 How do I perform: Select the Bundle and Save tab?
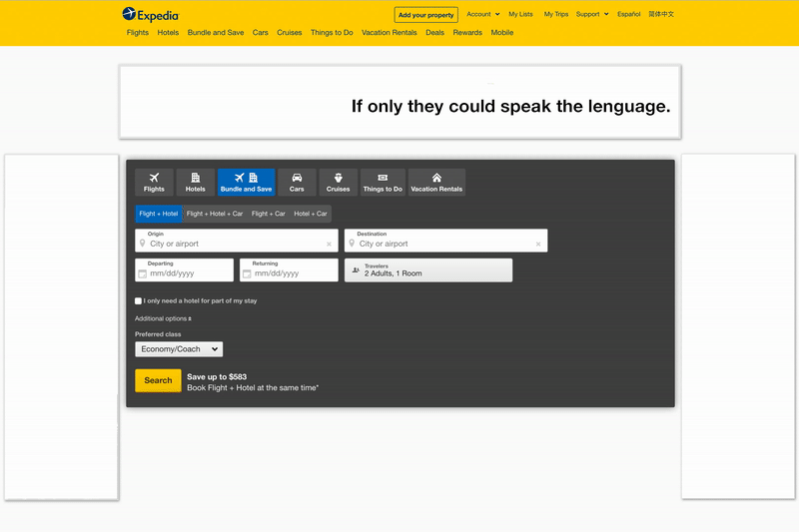(x=246, y=183)
